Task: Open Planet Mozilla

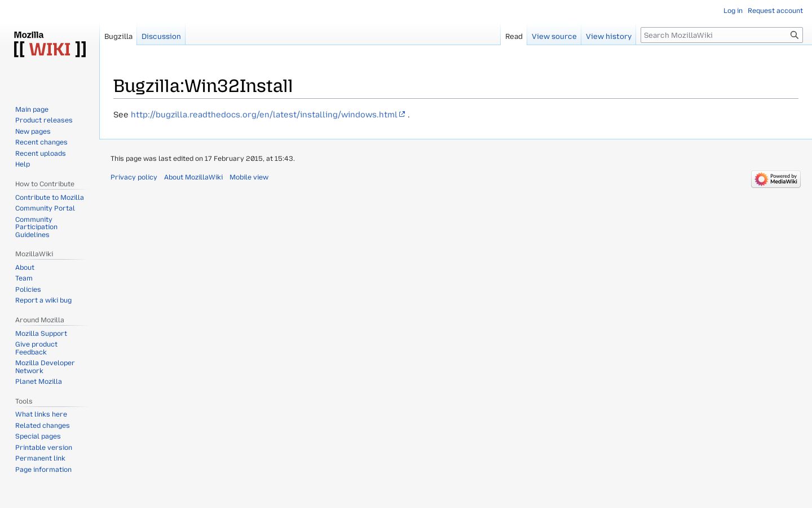Action: 38,382
